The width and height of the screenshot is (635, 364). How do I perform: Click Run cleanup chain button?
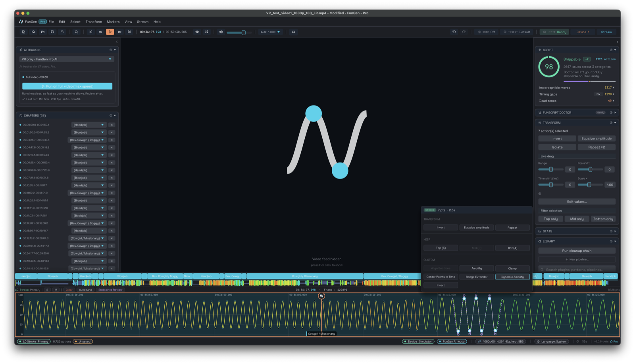click(577, 251)
